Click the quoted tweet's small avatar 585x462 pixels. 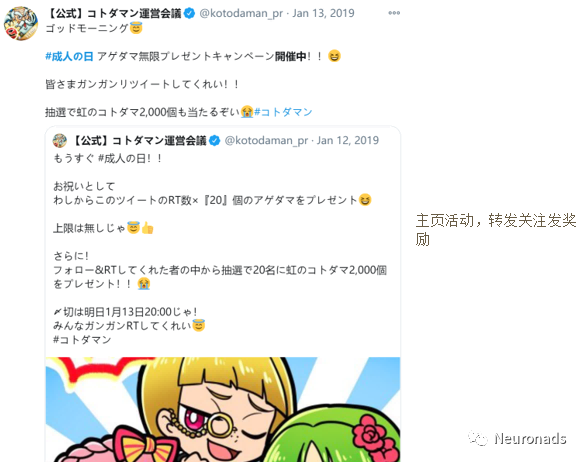click(x=60, y=141)
